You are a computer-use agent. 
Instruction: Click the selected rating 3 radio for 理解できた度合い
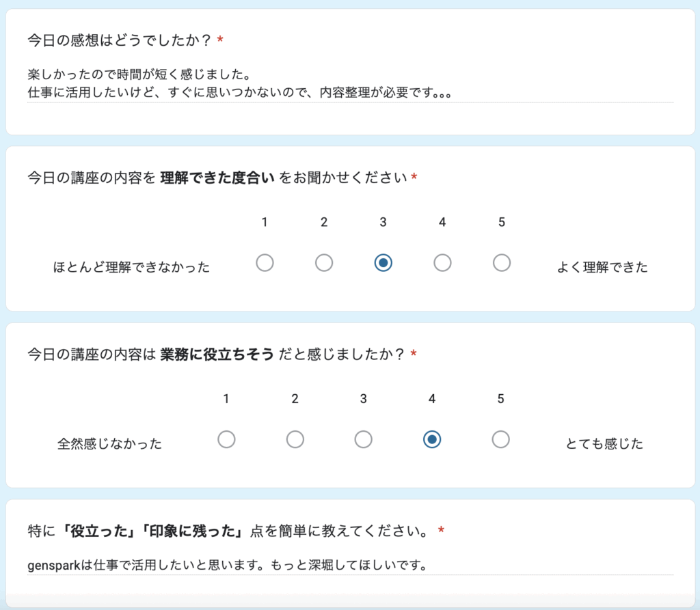point(383,263)
